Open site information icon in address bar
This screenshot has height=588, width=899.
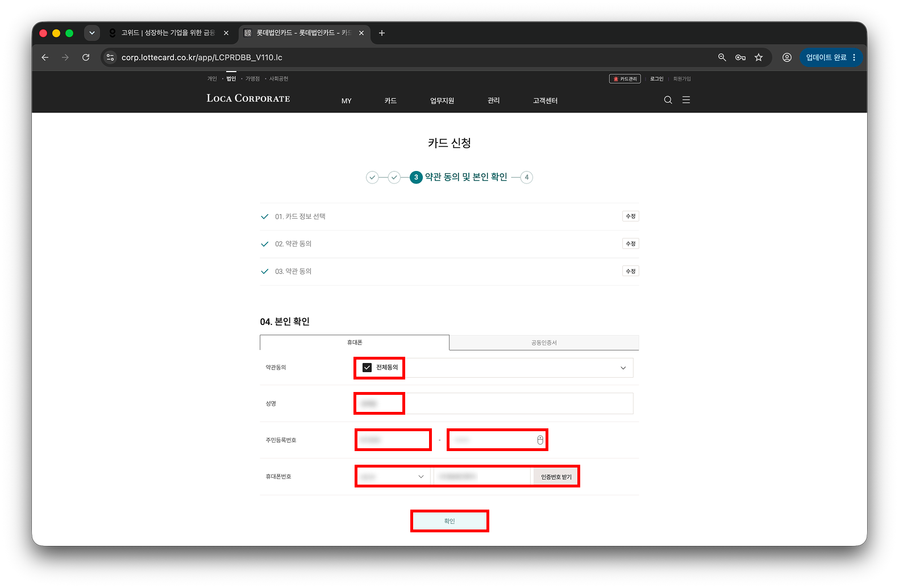(110, 57)
